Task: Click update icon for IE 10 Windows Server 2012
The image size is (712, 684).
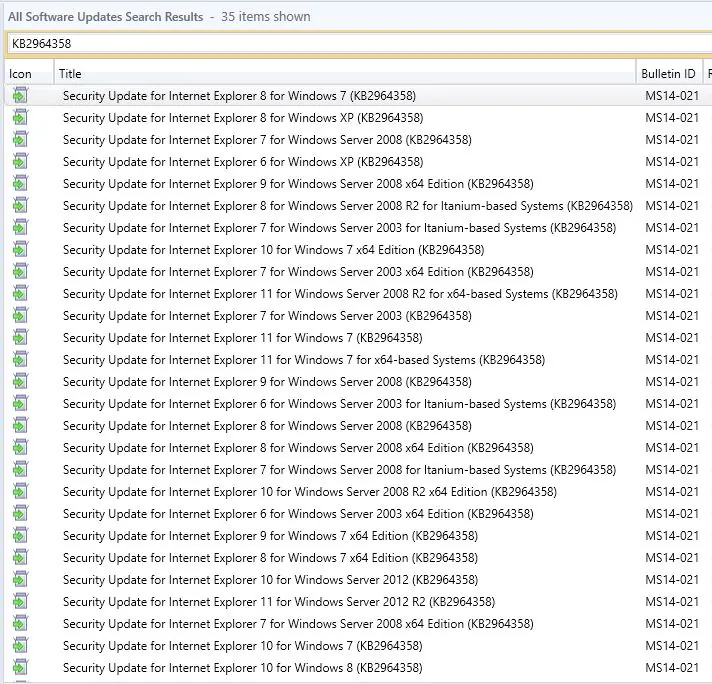Action: [20, 580]
